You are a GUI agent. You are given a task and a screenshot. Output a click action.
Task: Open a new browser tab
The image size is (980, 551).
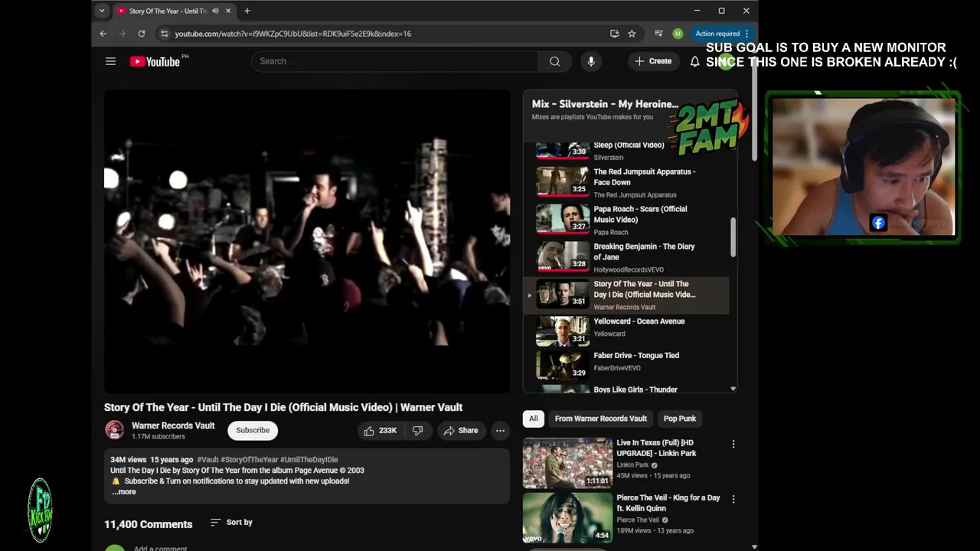(247, 11)
